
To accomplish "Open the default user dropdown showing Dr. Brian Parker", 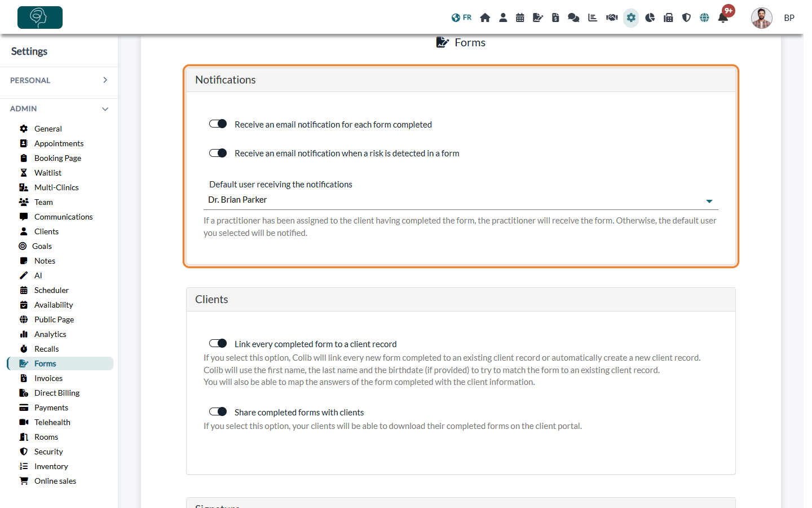I will pos(461,200).
